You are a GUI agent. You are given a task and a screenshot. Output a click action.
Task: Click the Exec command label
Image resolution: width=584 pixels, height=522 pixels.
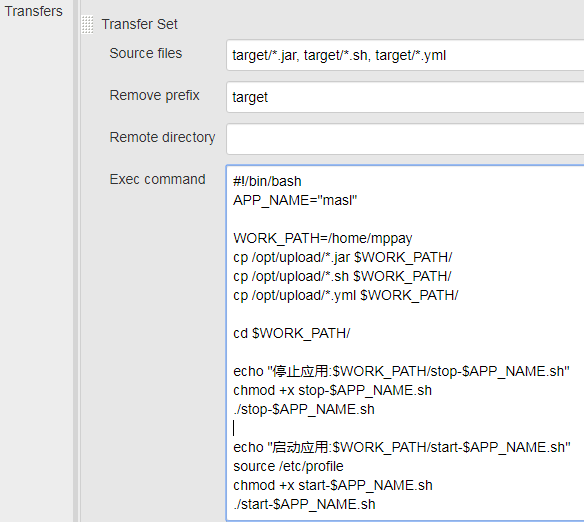157,179
